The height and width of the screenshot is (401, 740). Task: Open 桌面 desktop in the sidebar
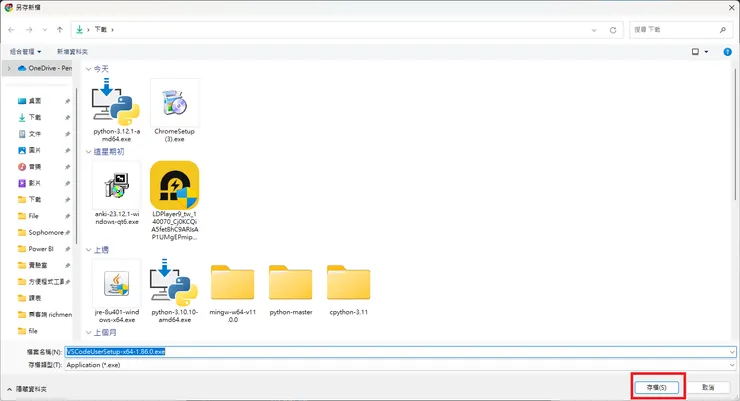point(35,101)
